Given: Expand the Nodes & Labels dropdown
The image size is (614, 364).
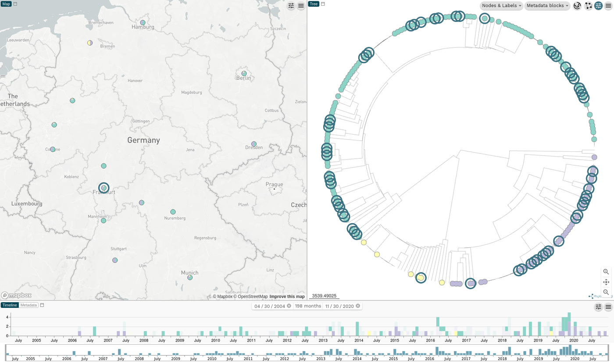Looking at the screenshot, I should (502, 6).
